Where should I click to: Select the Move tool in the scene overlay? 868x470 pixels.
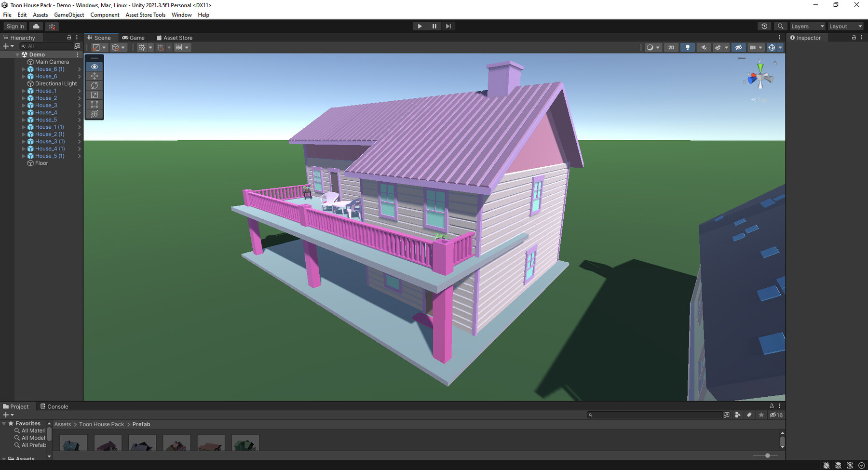coord(94,76)
